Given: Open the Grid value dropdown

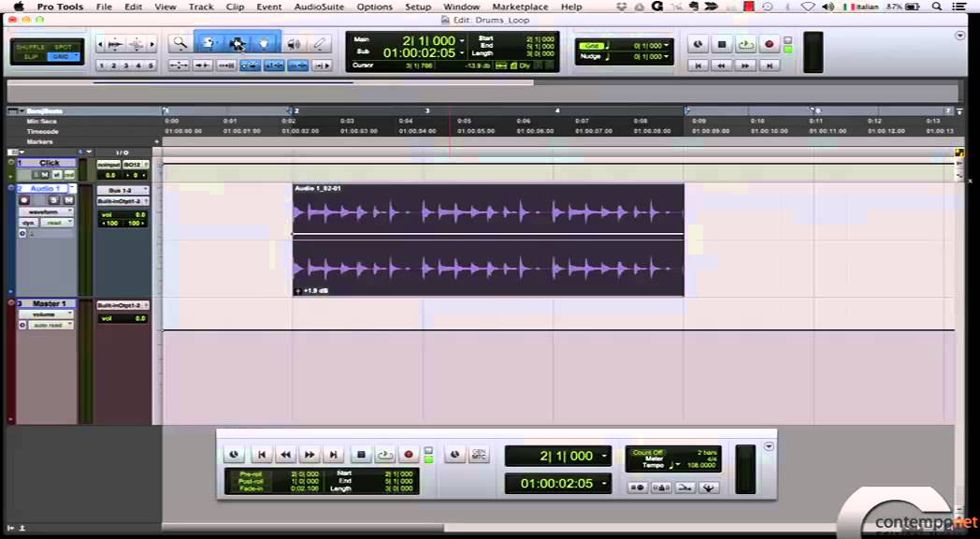Looking at the screenshot, I should [666, 46].
